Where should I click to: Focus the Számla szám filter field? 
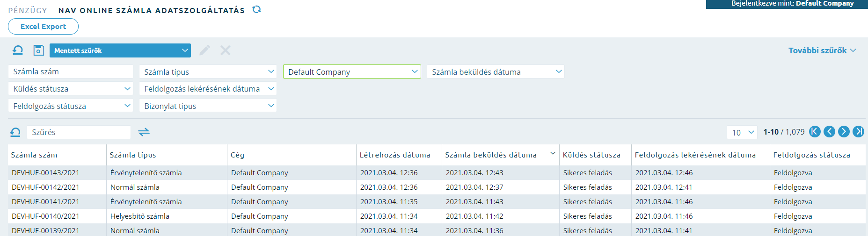(x=71, y=72)
